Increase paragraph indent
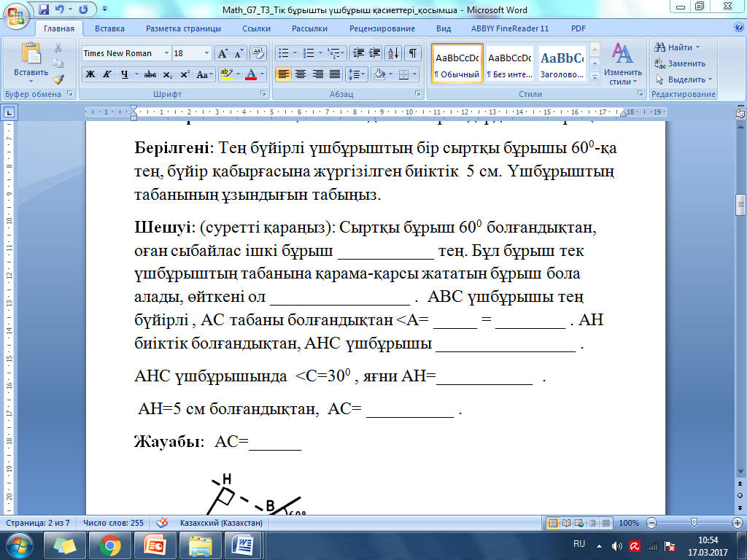This screenshot has height=560, width=747. [376, 52]
